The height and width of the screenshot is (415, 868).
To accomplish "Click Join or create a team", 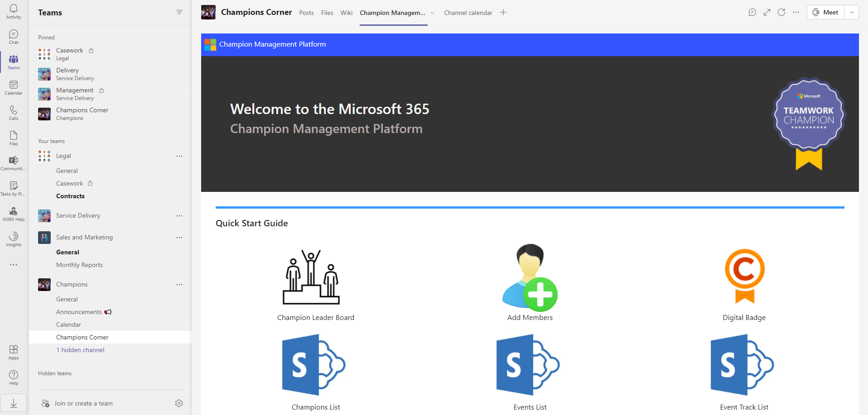I will click(x=82, y=403).
